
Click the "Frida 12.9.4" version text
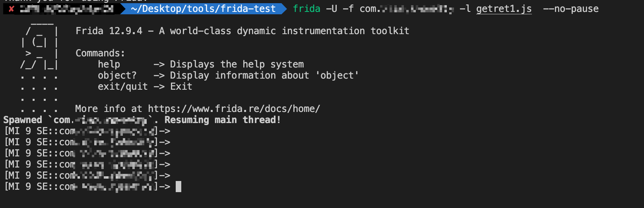(109, 31)
